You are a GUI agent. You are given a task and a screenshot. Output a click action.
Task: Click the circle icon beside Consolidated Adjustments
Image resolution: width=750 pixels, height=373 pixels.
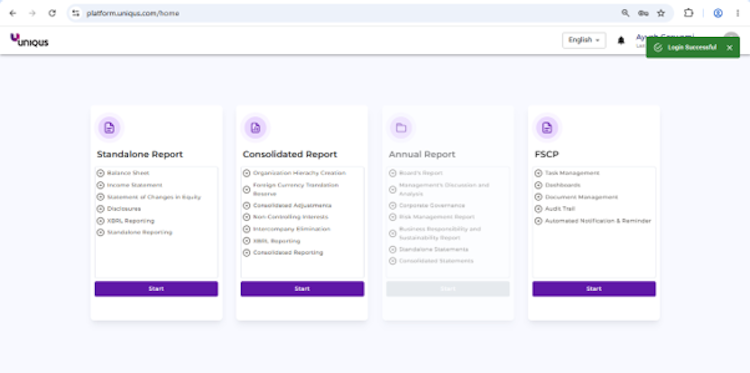pyautogui.click(x=246, y=206)
